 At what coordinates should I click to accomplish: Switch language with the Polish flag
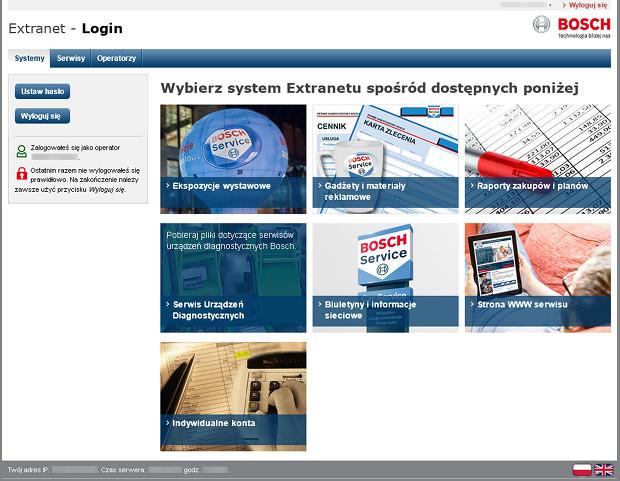582,470
